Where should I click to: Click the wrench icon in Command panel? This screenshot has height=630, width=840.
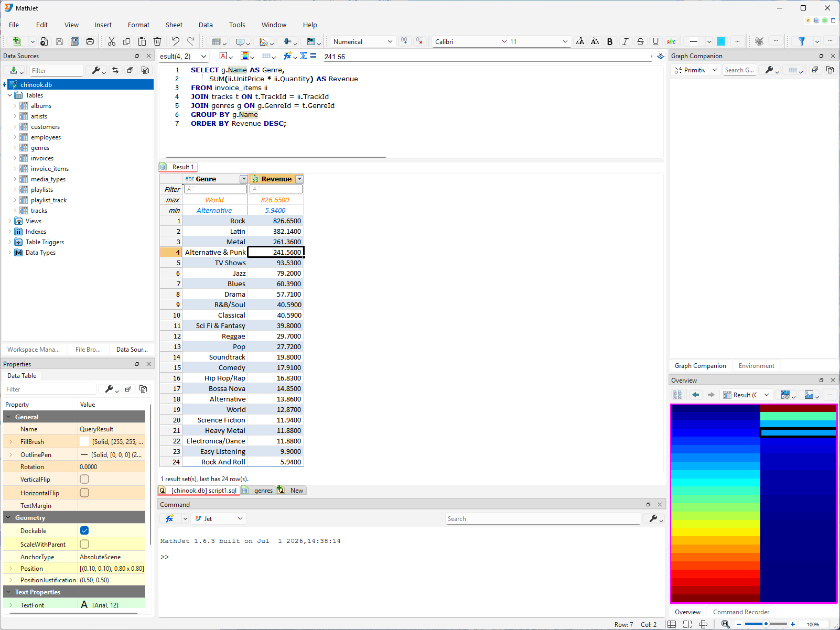click(653, 518)
